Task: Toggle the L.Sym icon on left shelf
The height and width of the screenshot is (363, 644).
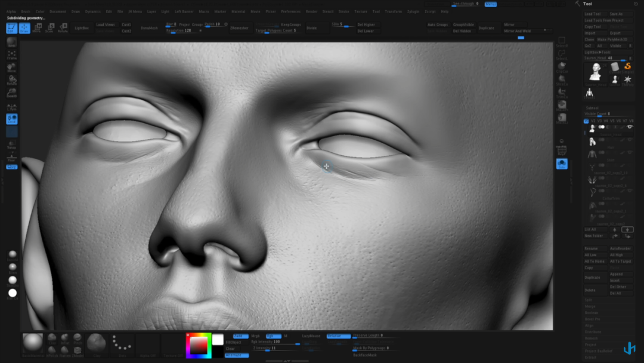Action: point(11,106)
